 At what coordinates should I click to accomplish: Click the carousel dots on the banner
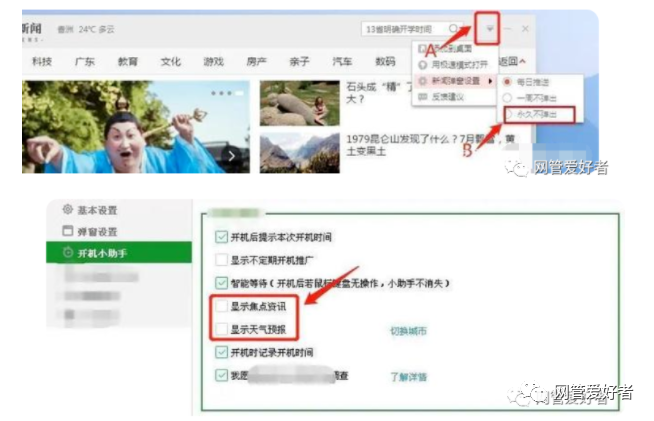(x=227, y=93)
